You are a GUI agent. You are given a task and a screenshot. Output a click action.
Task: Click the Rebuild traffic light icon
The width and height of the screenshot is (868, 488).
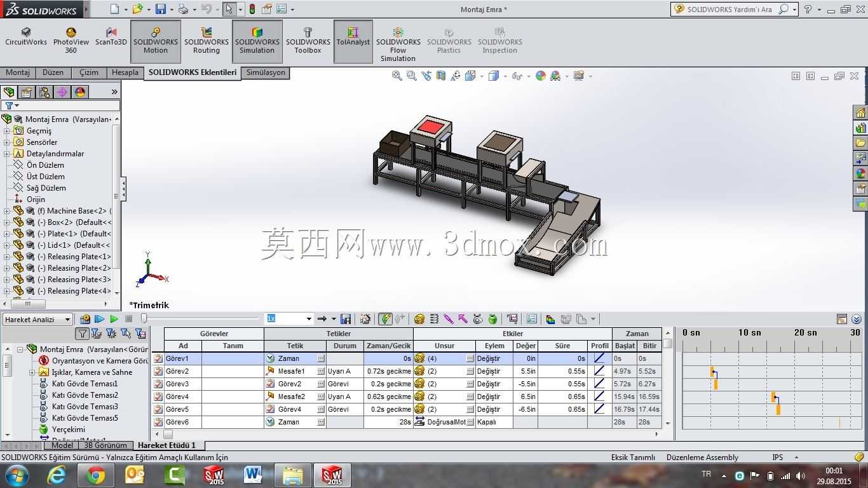[252, 9]
